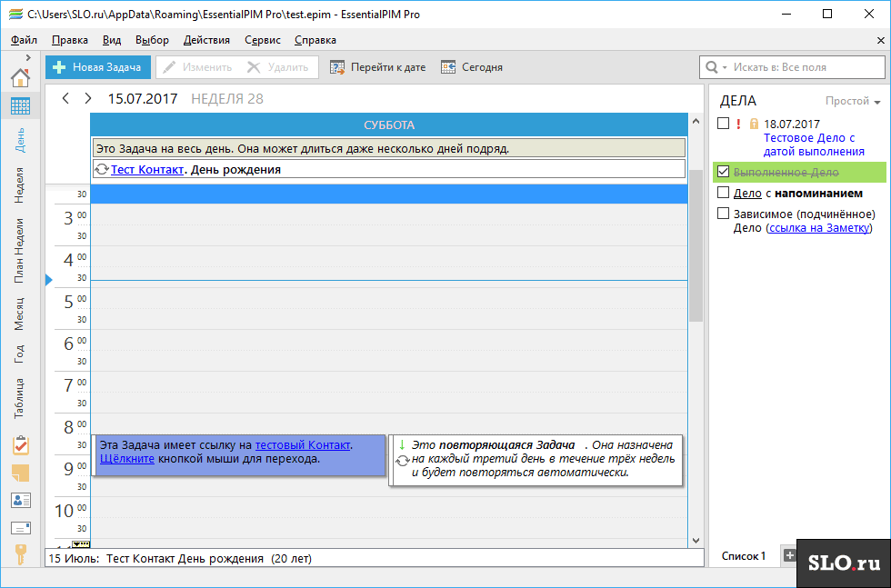Click the Изменить toolbar button

pyautogui.click(x=197, y=67)
